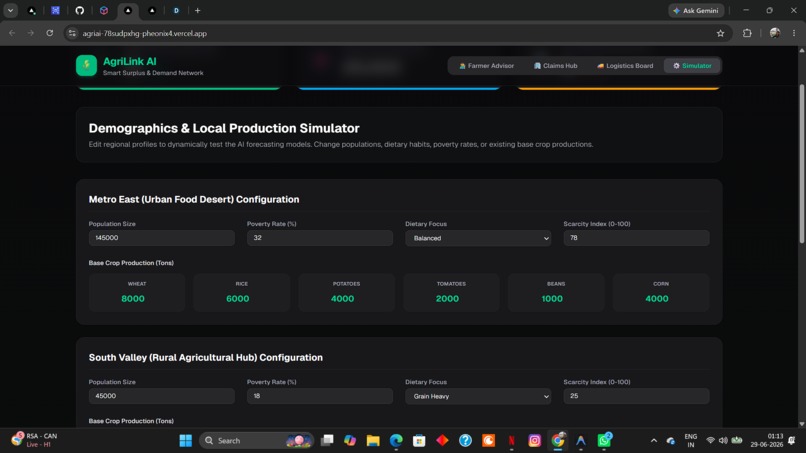Bookmark this page with the star
Screen dimensions: 806x453
click(x=720, y=33)
